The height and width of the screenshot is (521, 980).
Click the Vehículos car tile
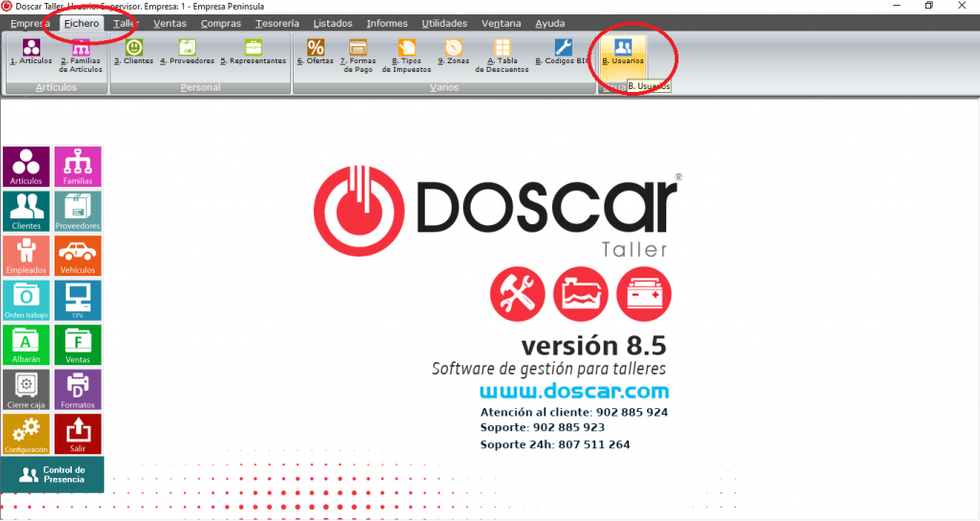(78, 256)
